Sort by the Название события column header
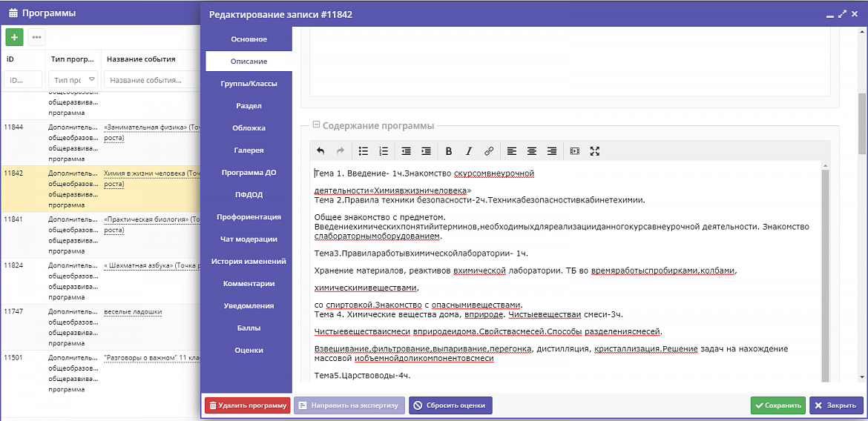Screen dimensions: 868x421 (x=141, y=59)
